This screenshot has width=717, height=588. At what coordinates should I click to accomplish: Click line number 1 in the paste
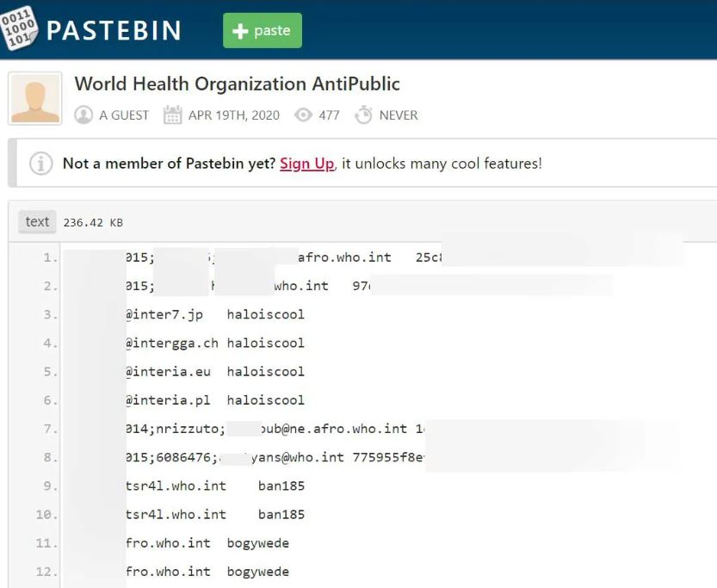click(50, 257)
